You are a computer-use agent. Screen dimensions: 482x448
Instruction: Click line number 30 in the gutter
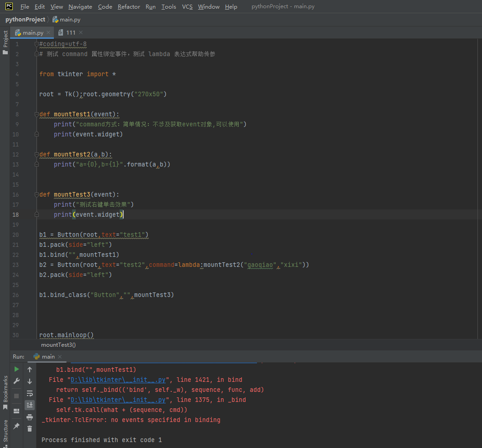(x=16, y=335)
